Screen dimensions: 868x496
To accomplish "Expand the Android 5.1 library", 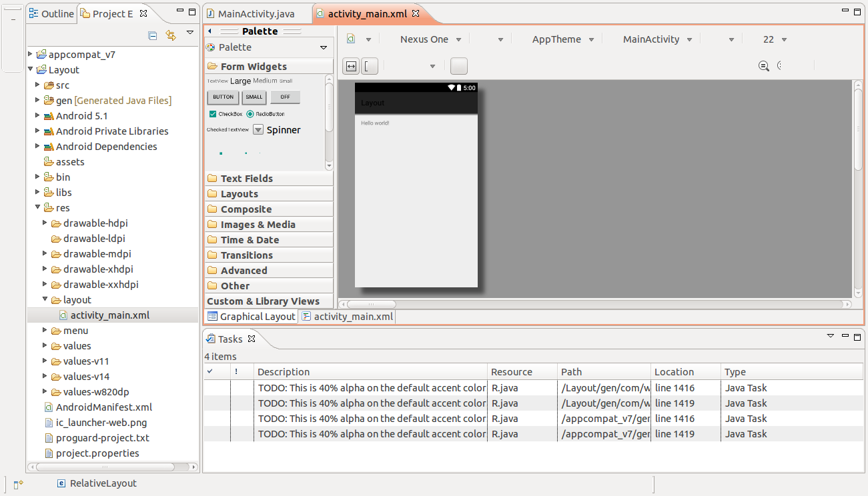I will click(38, 116).
